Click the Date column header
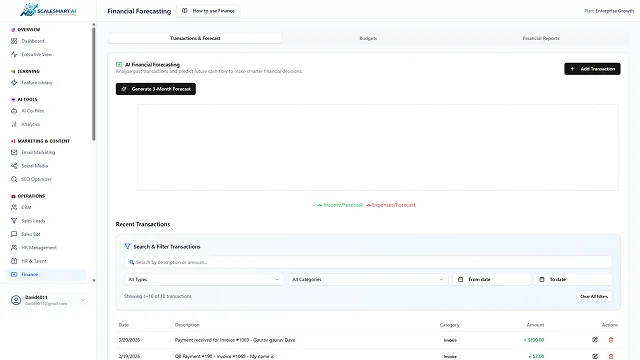 [123, 325]
